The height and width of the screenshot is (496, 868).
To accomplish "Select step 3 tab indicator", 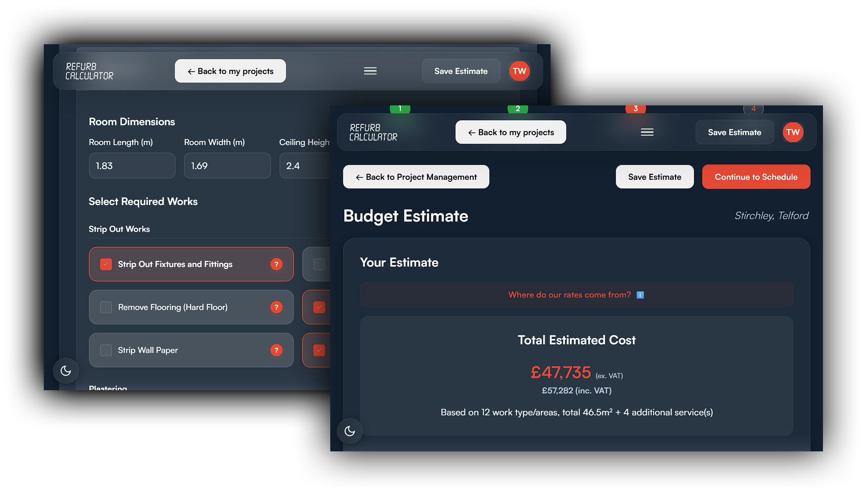I will click(635, 109).
